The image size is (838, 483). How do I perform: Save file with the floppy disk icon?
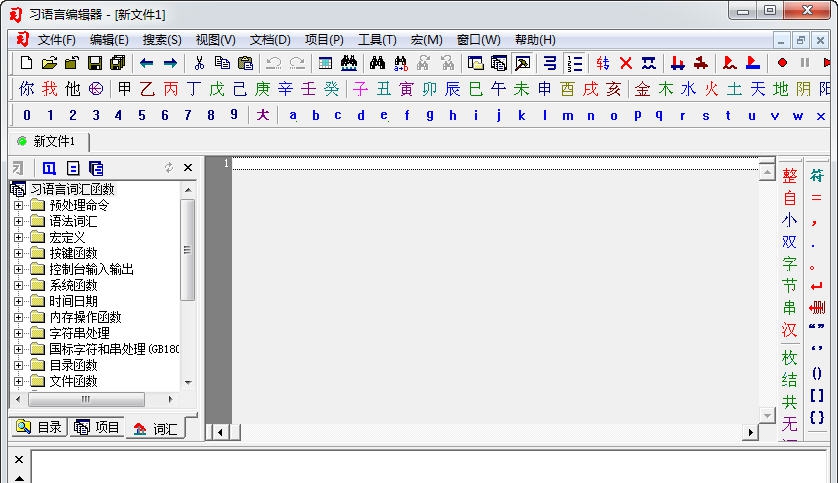(95, 63)
